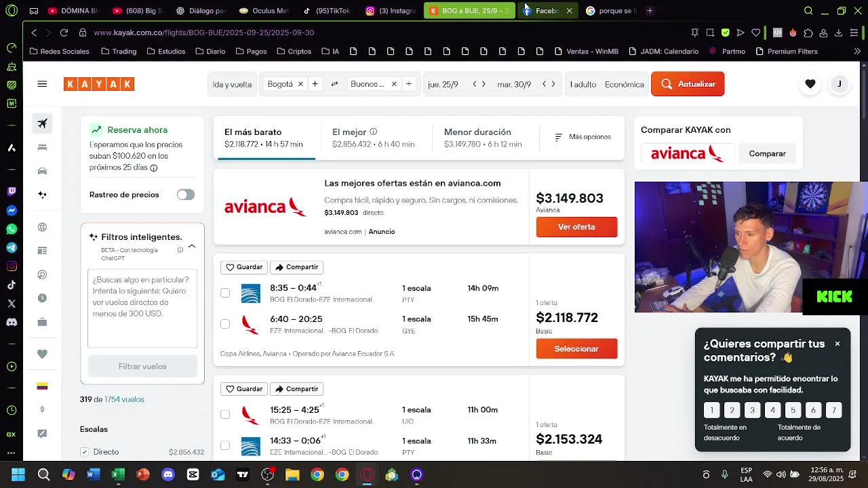Remove Bogotá from origin field

coord(300,84)
